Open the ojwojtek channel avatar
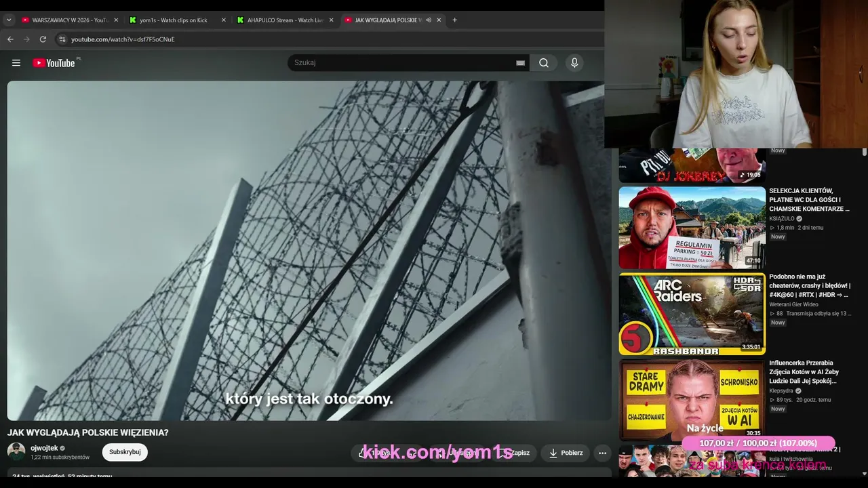 coord(16,451)
